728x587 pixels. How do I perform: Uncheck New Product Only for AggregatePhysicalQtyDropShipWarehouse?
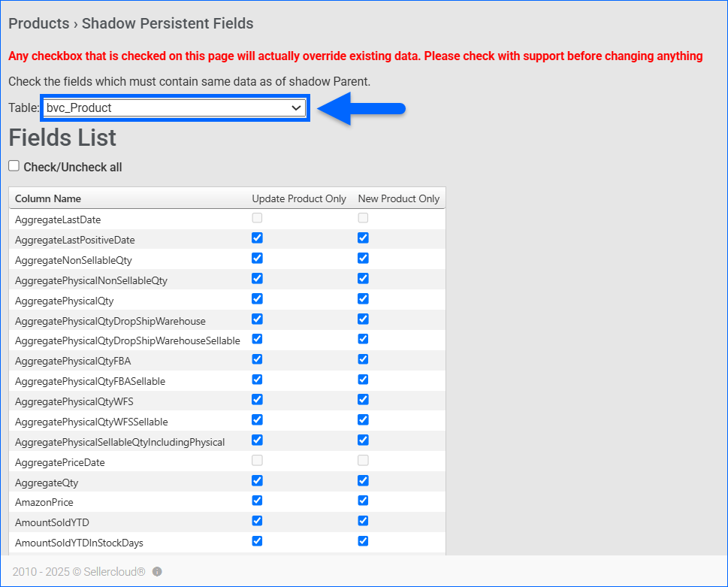pyautogui.click(x=364, y=319)
